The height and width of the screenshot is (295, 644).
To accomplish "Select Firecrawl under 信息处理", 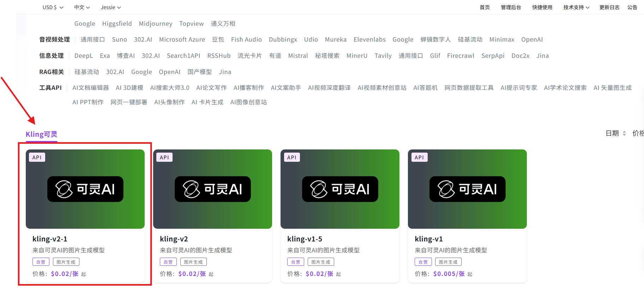I will pyautogui.click(x=461, y=56).
